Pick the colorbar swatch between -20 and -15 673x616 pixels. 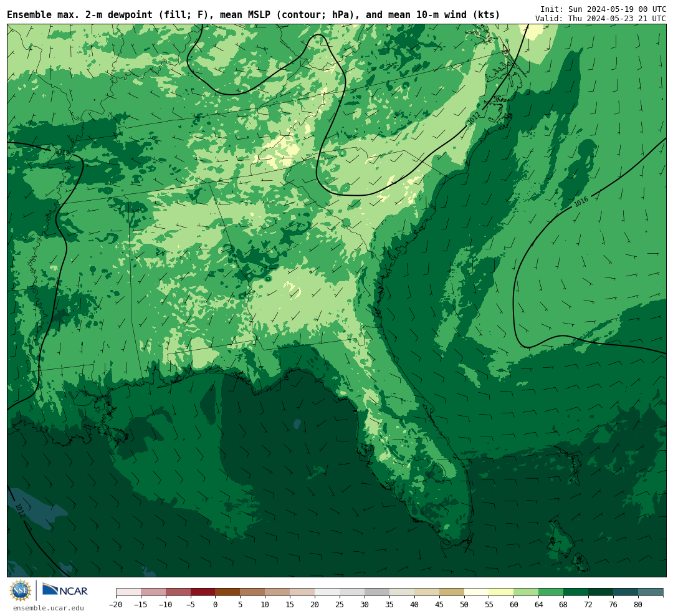coord(128,592)
